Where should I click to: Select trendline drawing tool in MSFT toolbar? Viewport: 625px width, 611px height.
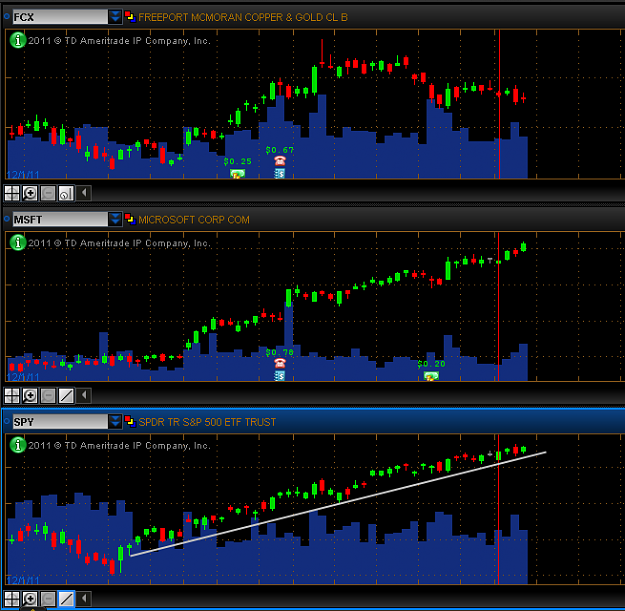click(x=66, y=396)
